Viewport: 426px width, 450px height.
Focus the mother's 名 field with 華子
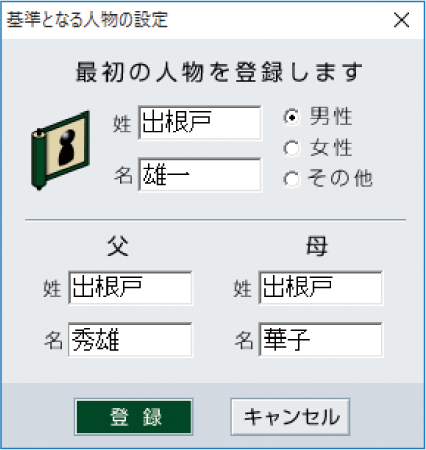(321, 340)
